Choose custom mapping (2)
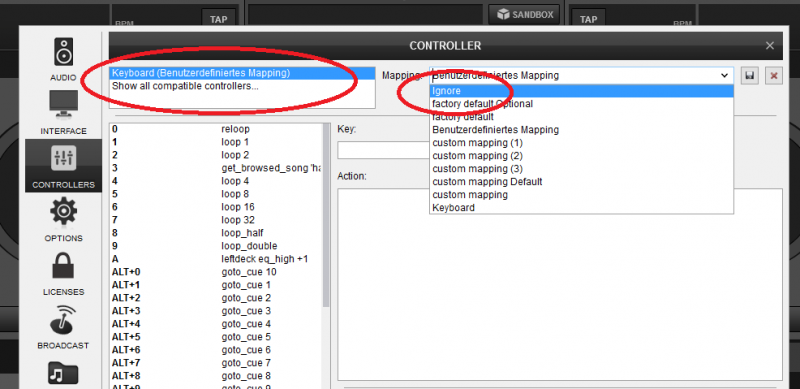Viewport: 800px width, 389px height. pyautogui.click(x=582, y=156)
